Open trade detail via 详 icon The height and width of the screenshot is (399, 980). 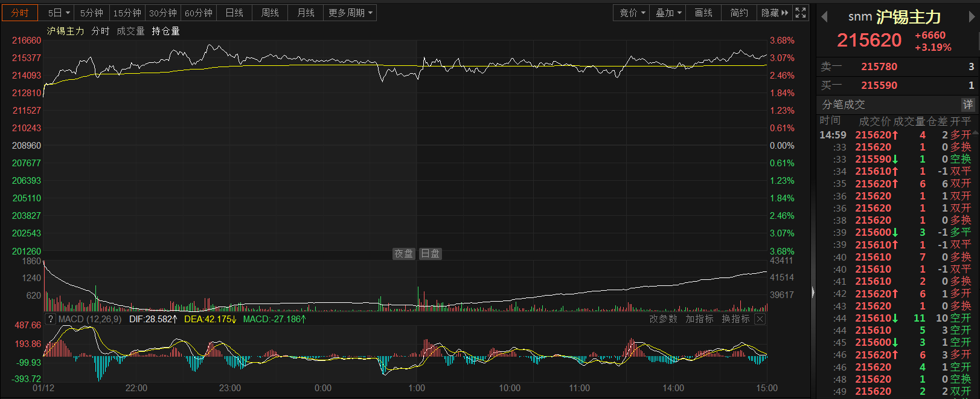pos(968,105)
